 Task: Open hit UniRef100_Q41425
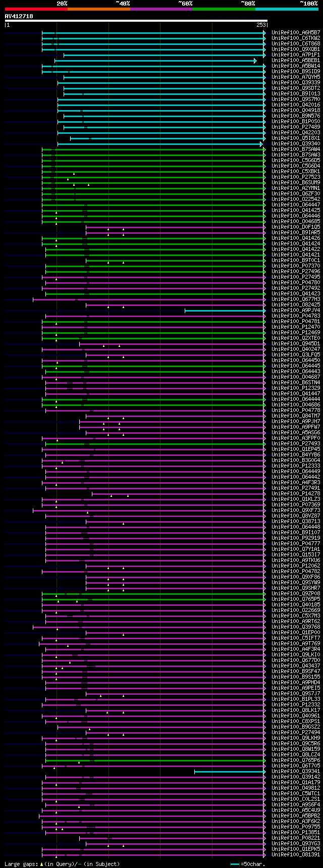point(296,210)
